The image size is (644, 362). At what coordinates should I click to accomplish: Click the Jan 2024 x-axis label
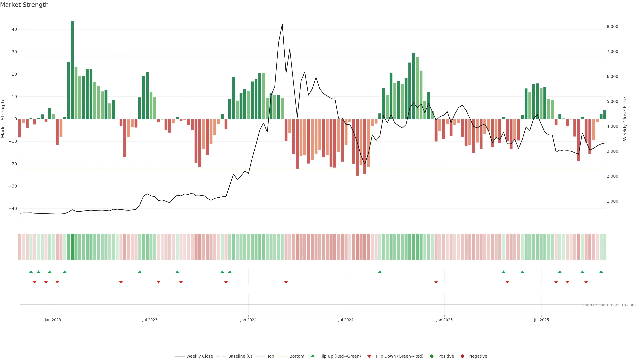pyautogui.click(x=248, y=320)
